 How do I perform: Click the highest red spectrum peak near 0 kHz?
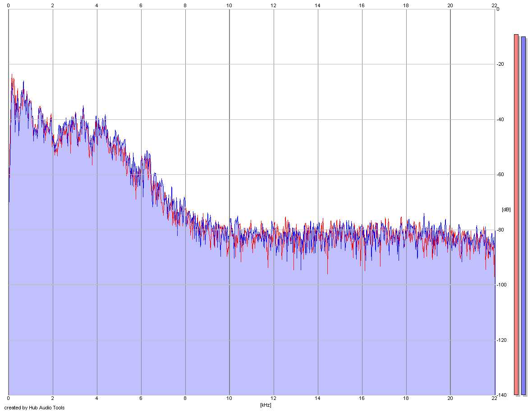[12, 75]
